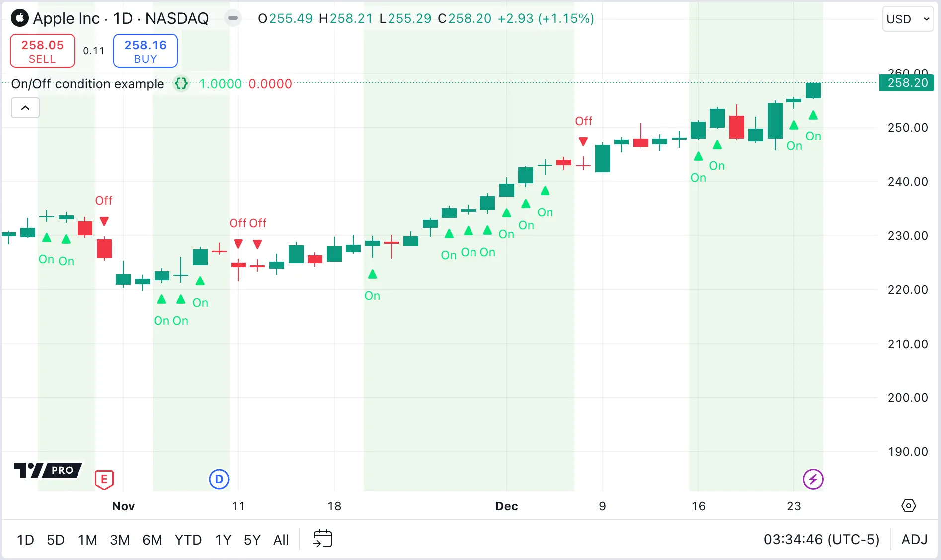Click the gray market status pill icon
The height and width of the screenshot is (560, 941).
pyautogui.click(x=233, y=18)
